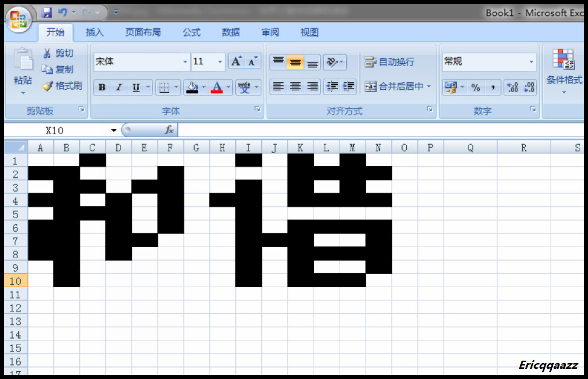Click the Insert Function fx icon

click(x=169, y=130)
